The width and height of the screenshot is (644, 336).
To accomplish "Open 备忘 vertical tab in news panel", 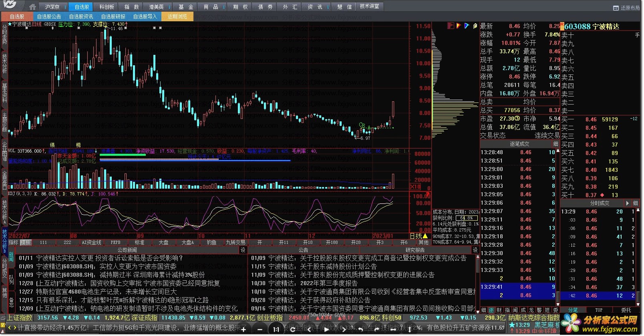I will pyautogui.click(x=11, y=302).
